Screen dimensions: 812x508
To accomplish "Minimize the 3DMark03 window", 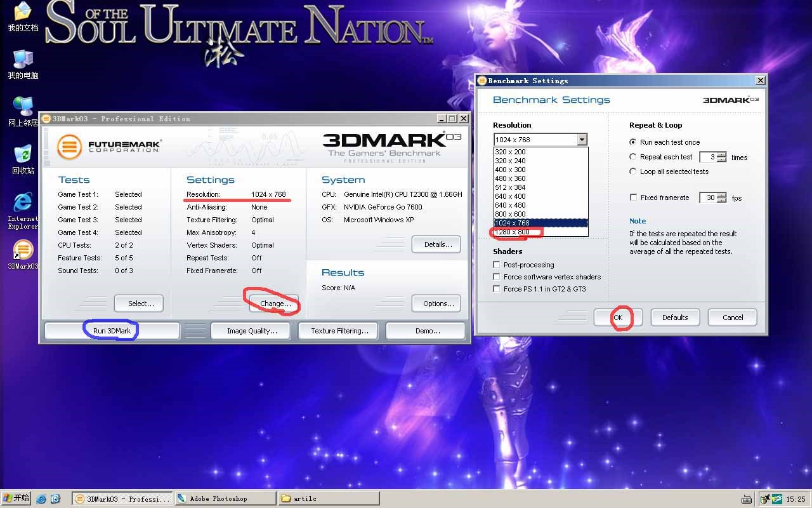I will [441, 119].
